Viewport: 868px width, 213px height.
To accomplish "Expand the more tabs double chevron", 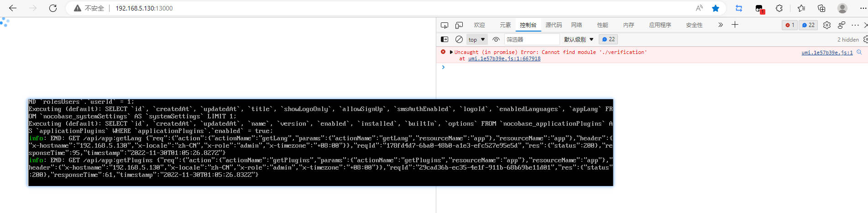I will pos(721,25).
